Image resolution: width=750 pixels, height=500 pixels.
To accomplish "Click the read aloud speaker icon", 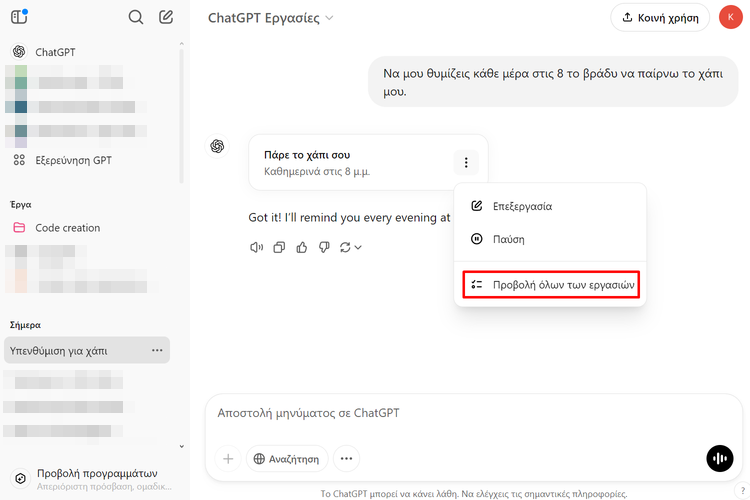I will (x=256, y=247).
